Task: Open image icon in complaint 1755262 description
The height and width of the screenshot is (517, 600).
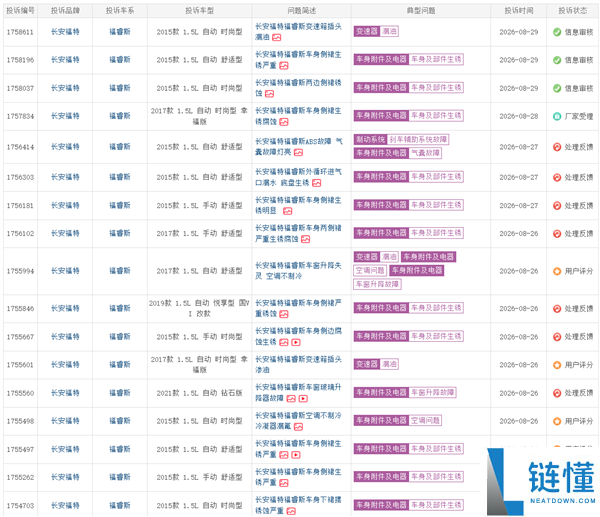Action: tap(284, 483)
